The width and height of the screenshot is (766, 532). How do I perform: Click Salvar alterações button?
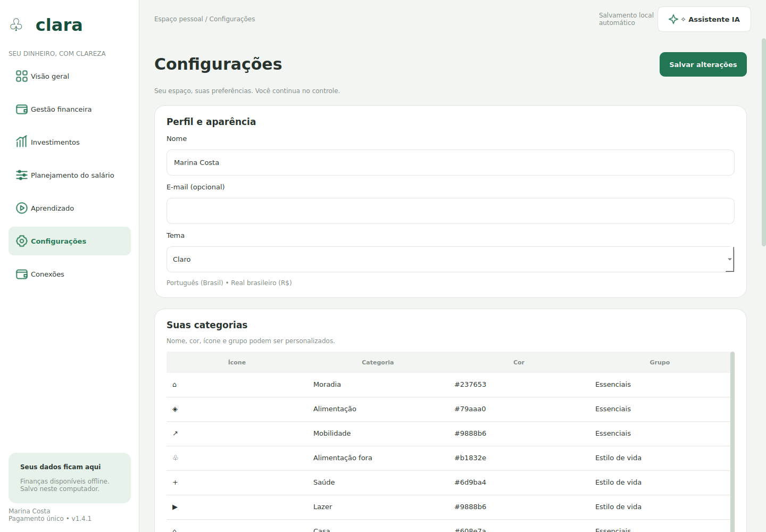(x=703, y=64)
